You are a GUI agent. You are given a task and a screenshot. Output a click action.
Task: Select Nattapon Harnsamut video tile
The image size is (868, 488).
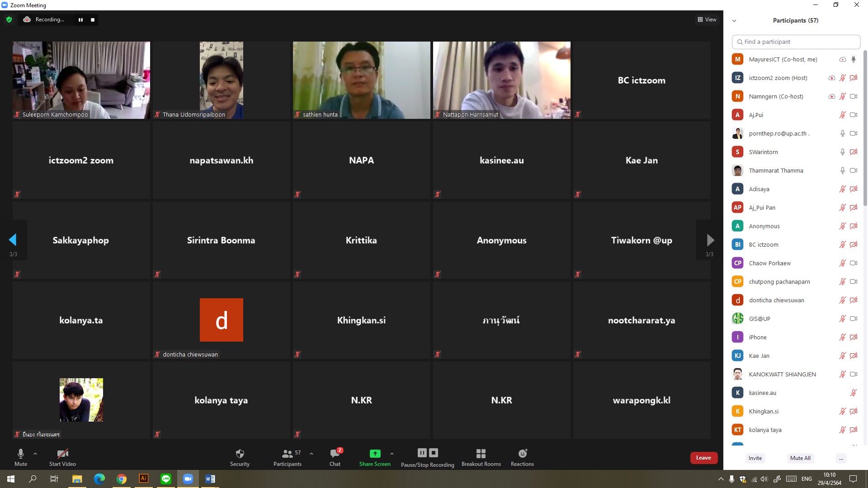502,80
